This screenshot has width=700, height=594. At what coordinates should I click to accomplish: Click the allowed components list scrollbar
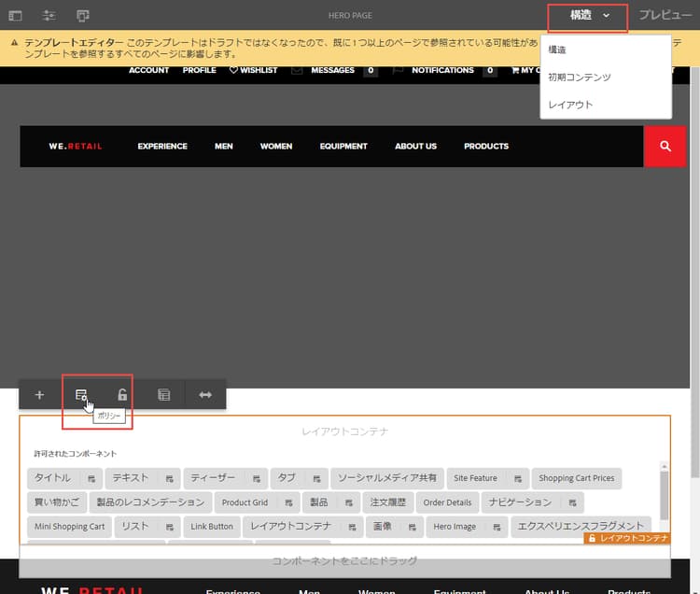coord(665,496)
